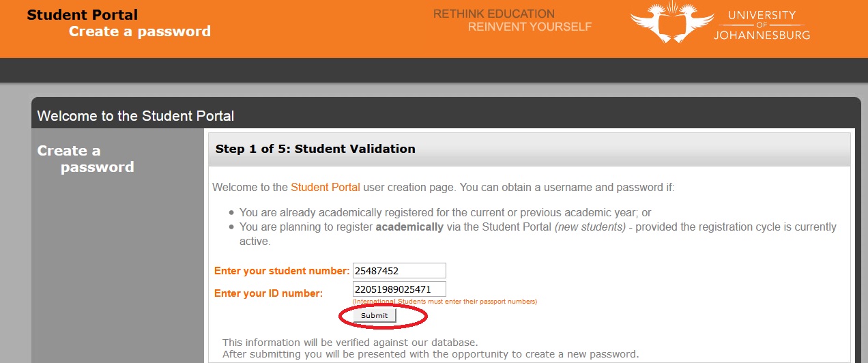Click the student number input field
The image size is (868, 363).
point(399,271)
